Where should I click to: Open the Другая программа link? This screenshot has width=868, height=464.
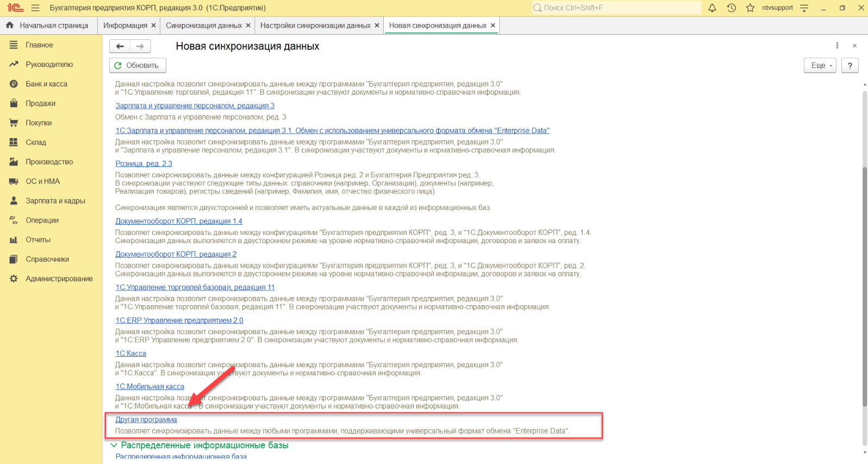[146, 420]
